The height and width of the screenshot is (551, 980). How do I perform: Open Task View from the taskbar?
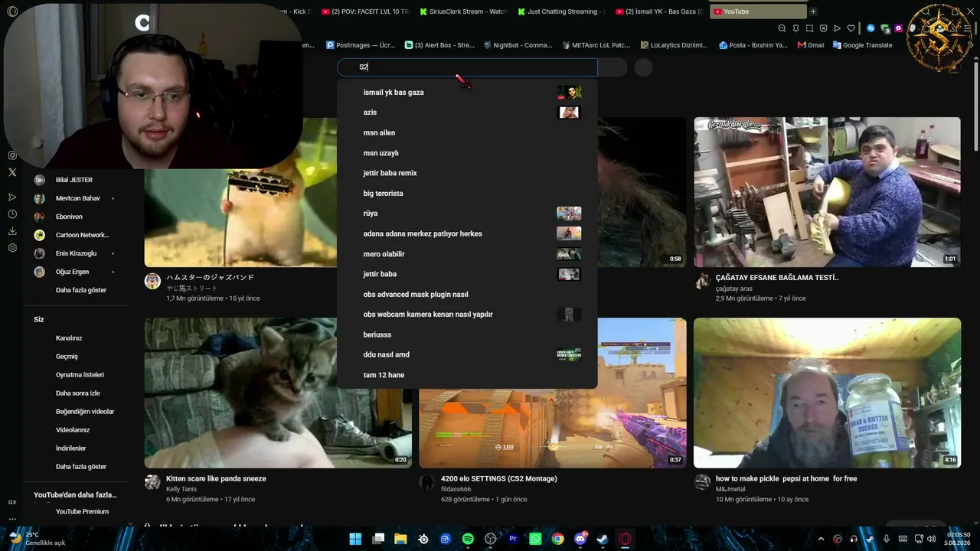pyautogui.click(x=377, y=539)
